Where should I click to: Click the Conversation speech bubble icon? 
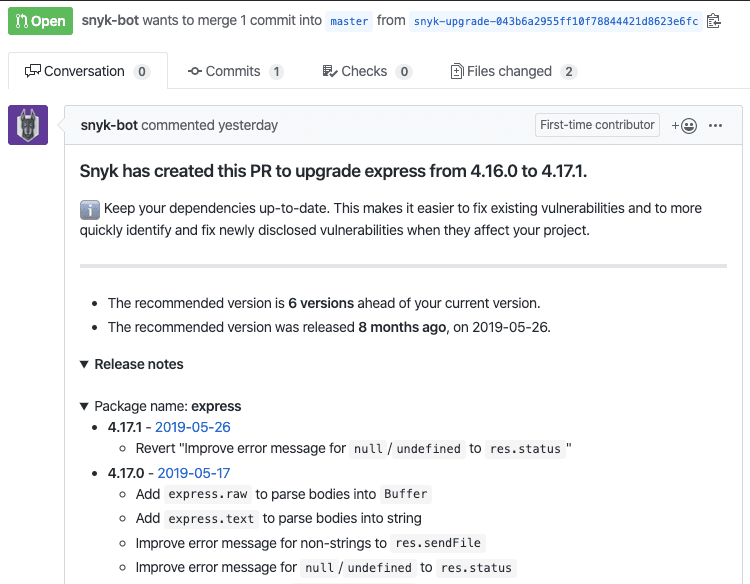[33, 71]
